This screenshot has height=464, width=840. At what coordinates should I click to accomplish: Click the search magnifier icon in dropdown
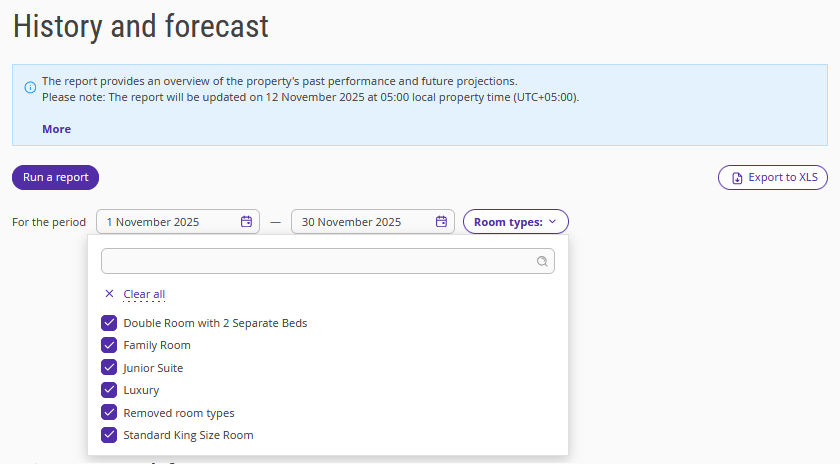542,261
